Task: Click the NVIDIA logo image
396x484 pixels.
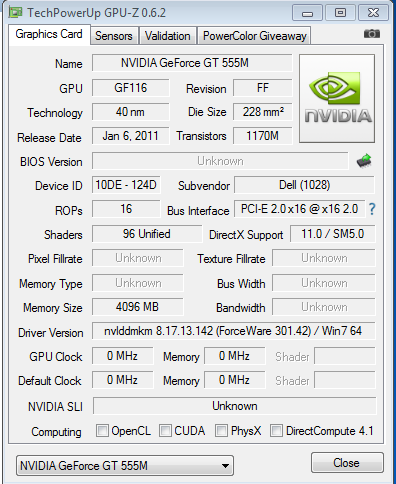Action: click(337, 99)
